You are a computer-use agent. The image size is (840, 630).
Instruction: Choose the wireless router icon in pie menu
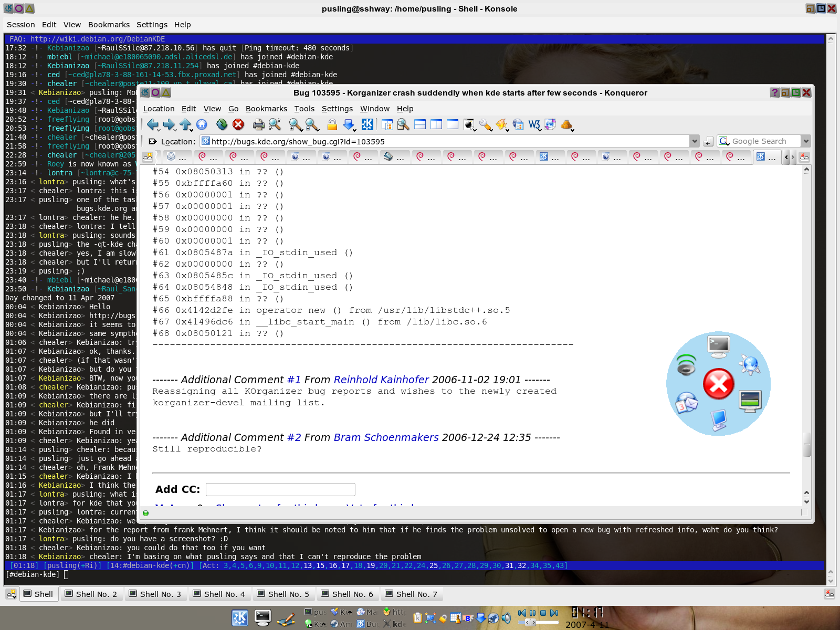pos(686,364)
